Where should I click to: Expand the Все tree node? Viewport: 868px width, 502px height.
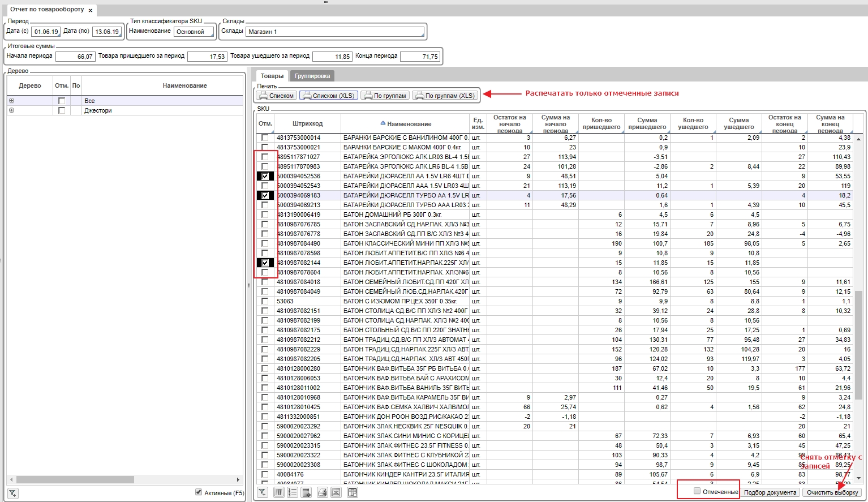(x=11, y=101)
